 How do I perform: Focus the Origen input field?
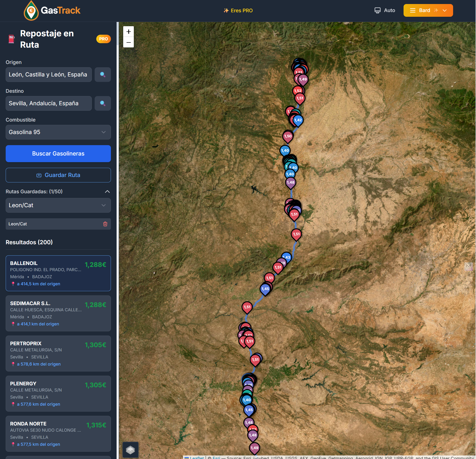(49, 75)
